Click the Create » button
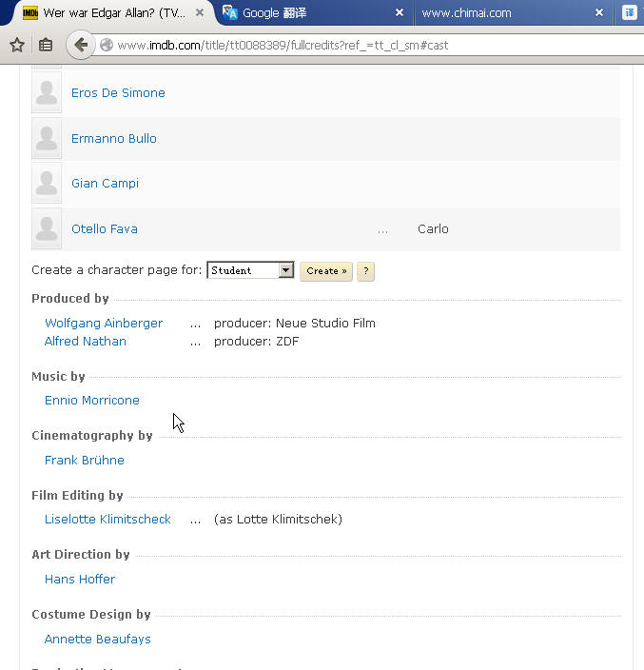 pyautogui.click(x=326, y=271)
